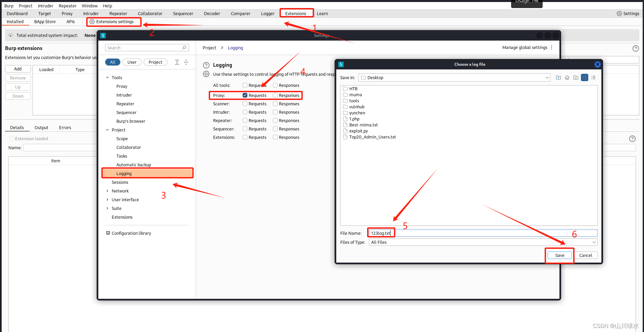Click the Configuration library book icon
Screen dimensions: 644x332
pyautogui.click(x=108, y=233)
